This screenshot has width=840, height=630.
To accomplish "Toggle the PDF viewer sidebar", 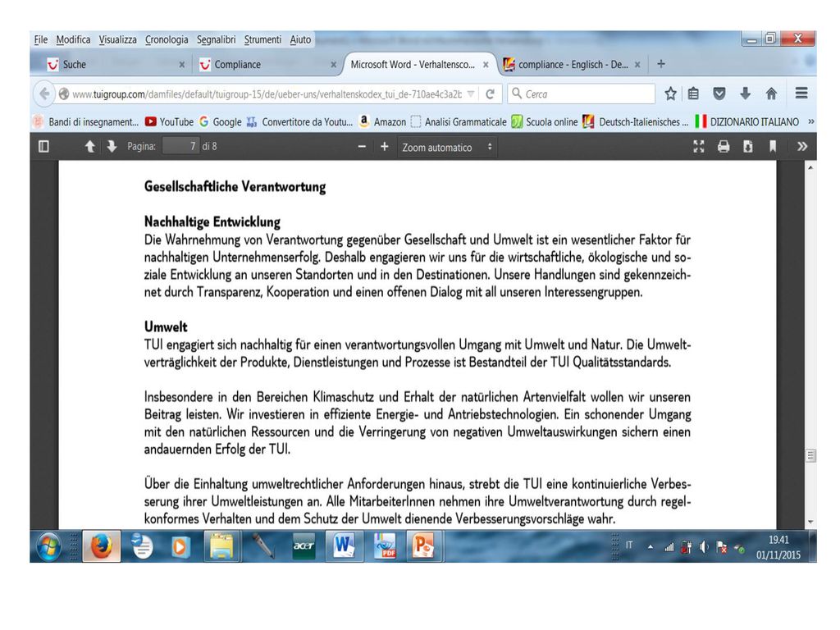I will (44, 146).
